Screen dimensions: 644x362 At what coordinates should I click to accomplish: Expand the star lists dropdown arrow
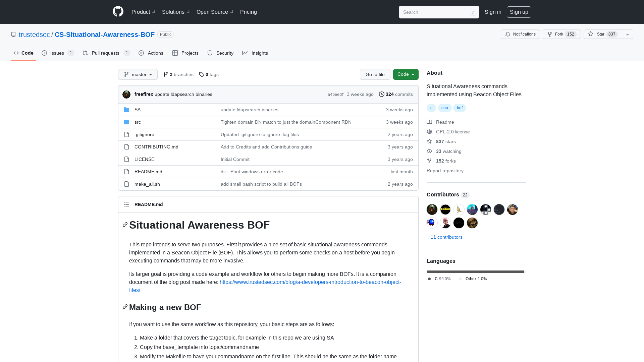pyautogui.click(x=628, y=34)
